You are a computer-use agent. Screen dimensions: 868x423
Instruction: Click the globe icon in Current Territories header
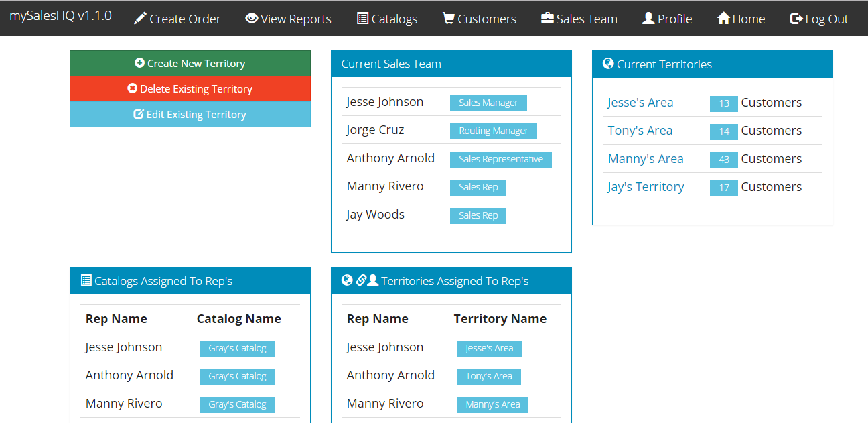click(608, 64)
